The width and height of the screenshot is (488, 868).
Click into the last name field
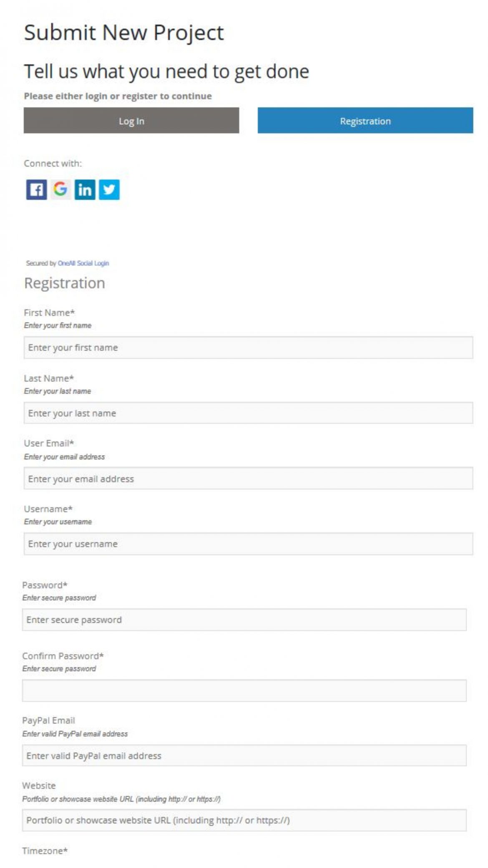pos(248,413)
